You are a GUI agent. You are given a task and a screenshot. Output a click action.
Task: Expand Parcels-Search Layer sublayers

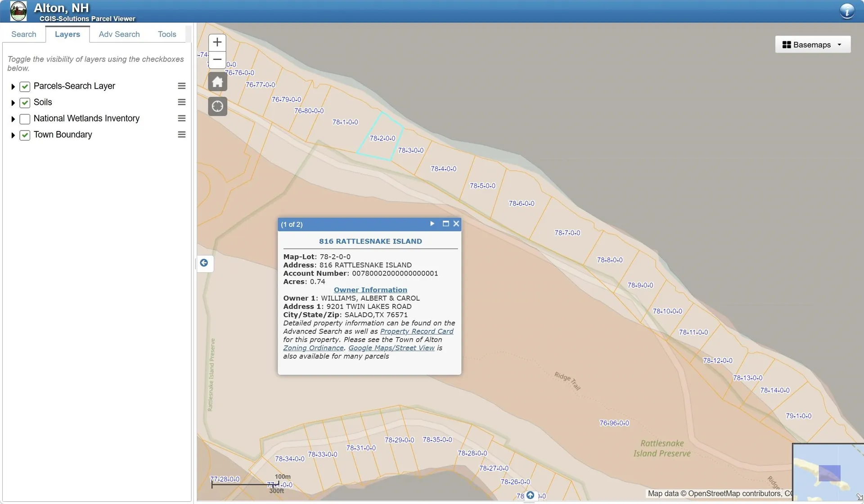13,86
